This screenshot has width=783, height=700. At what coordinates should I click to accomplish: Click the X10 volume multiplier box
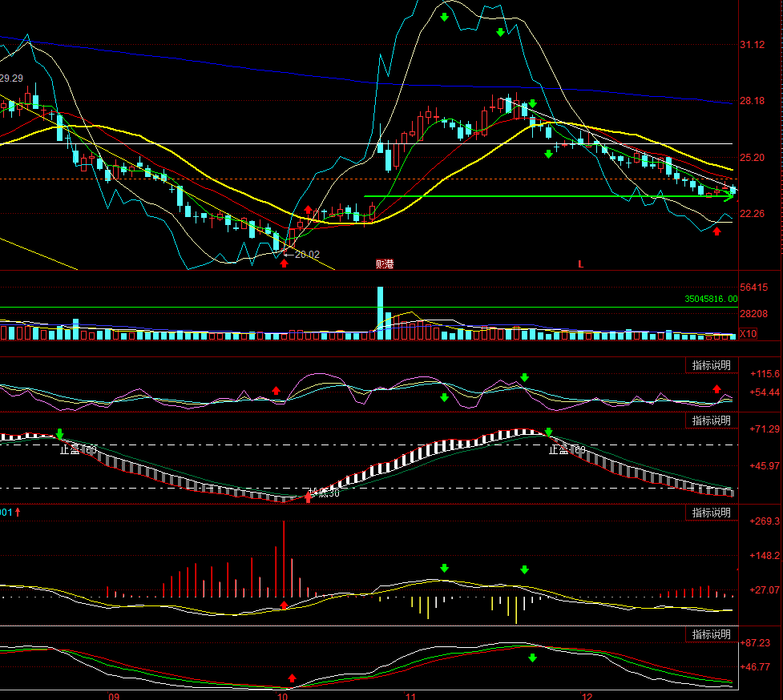click(748, 334)
